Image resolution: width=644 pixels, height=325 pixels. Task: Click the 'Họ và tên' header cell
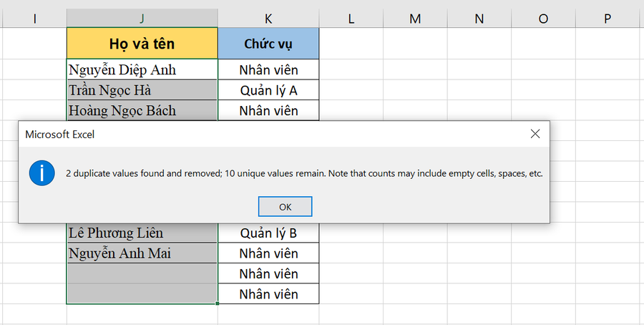click(x=142, y=44)
